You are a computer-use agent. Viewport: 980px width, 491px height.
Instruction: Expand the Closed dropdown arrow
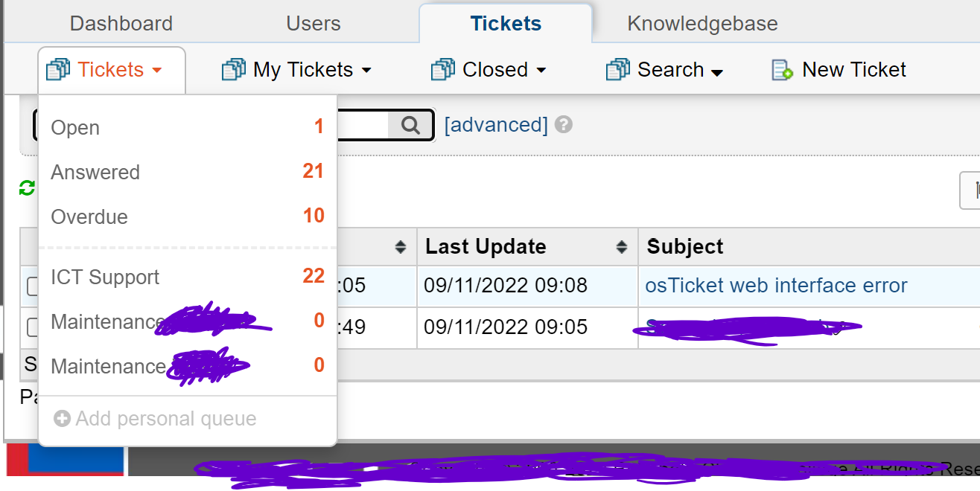click(541, 71)
